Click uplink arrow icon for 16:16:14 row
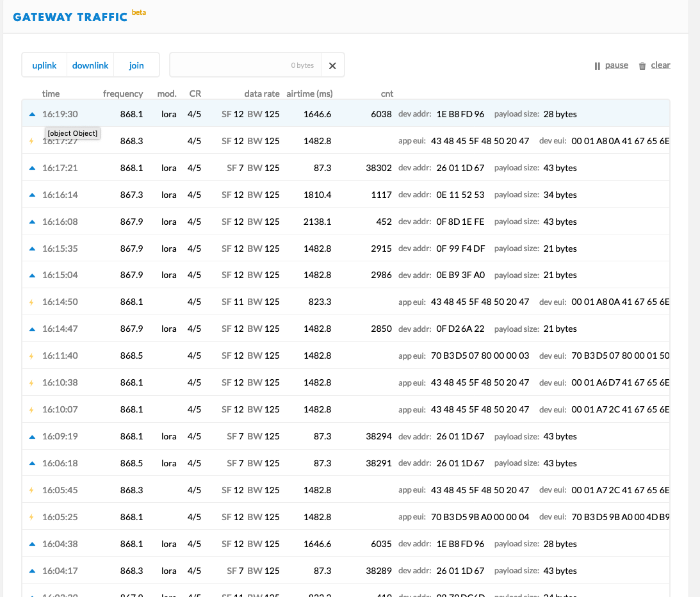Image resolution: width=700 pixels, height=597 pixels. 32,195
